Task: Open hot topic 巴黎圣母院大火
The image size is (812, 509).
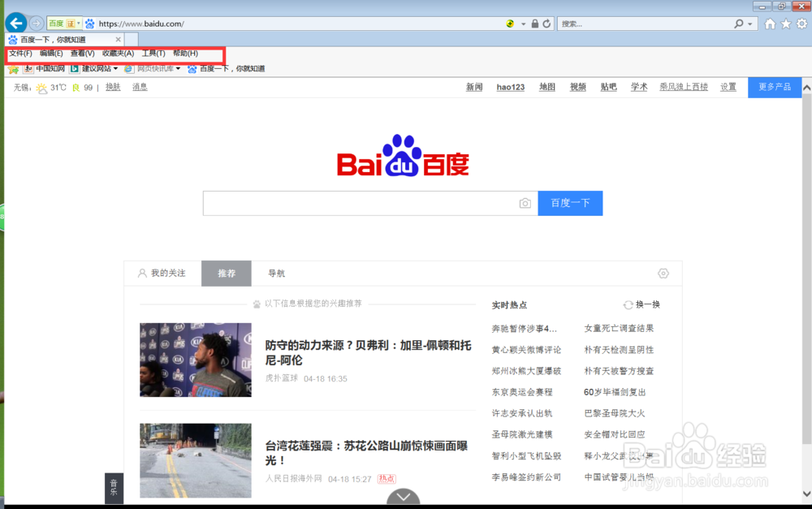Action: pyautogui.click(x=615, y=413)
